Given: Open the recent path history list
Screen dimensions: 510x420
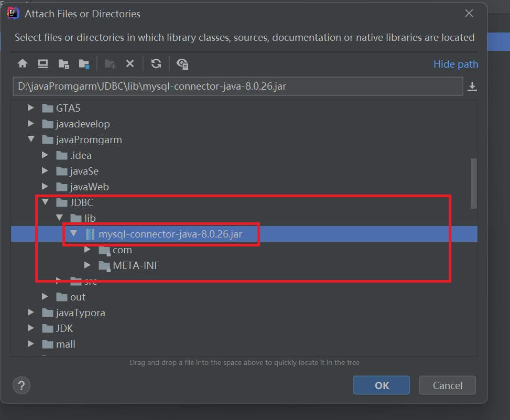Looking at the screenshot, I should pyautogui.click(x=472, y=87).
